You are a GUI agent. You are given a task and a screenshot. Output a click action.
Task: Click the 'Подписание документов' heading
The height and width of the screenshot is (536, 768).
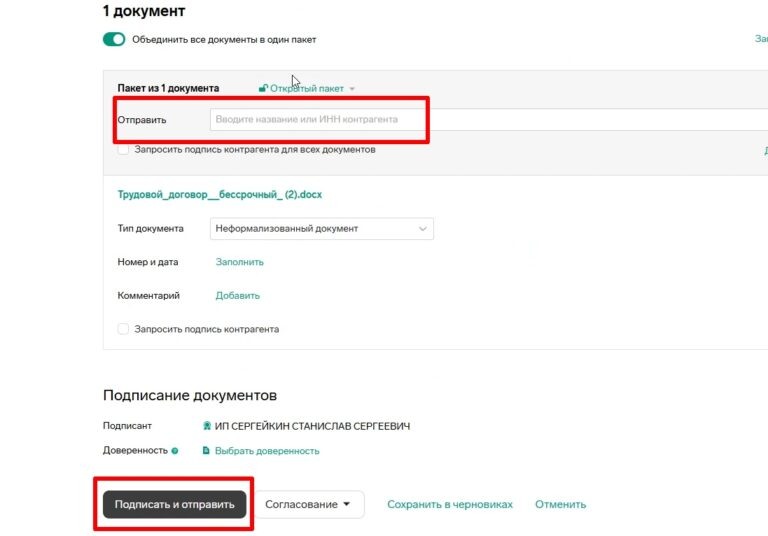pos(190,395)
